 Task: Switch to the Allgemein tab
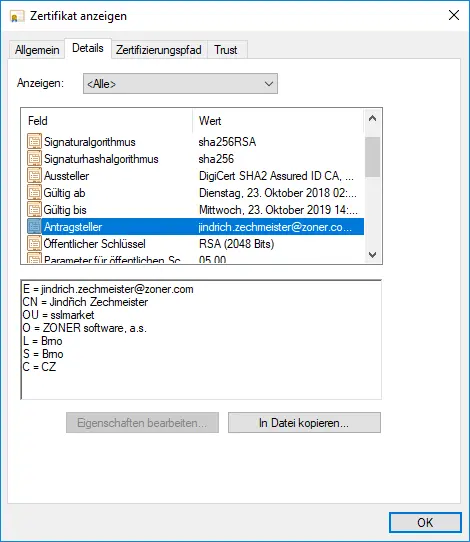pos(37,50)
